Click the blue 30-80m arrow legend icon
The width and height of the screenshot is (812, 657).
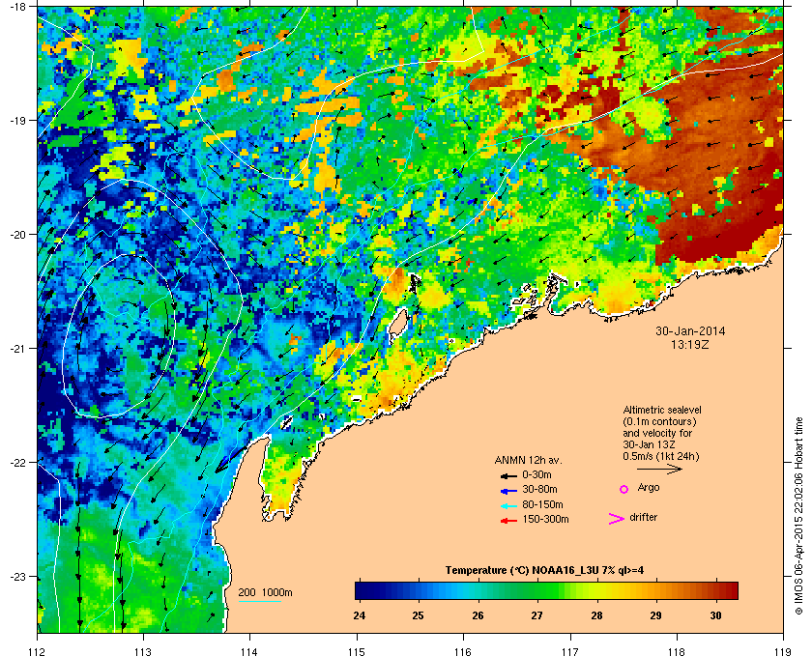pyautogui.click(x=508, y=491)
